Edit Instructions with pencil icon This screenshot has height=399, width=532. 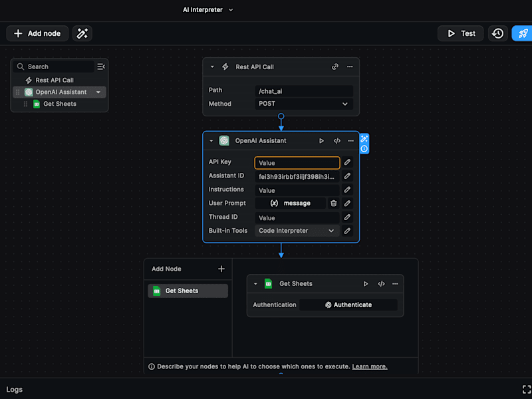point(347,190)
